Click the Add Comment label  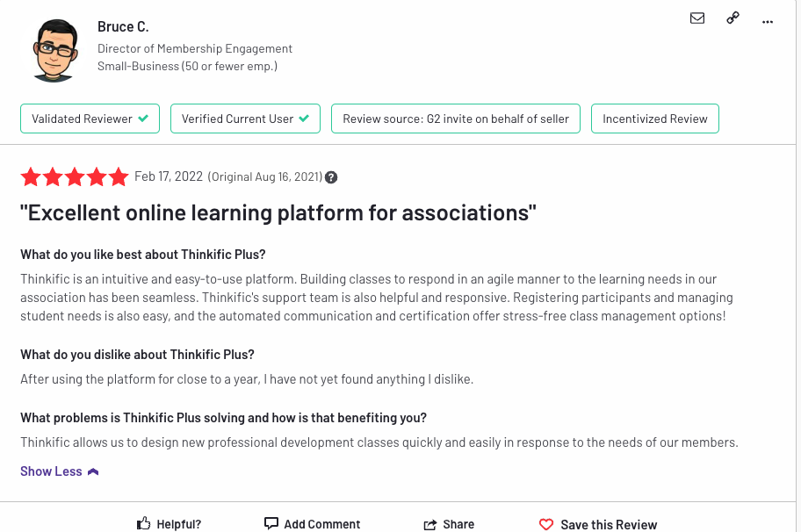[321, 524]
